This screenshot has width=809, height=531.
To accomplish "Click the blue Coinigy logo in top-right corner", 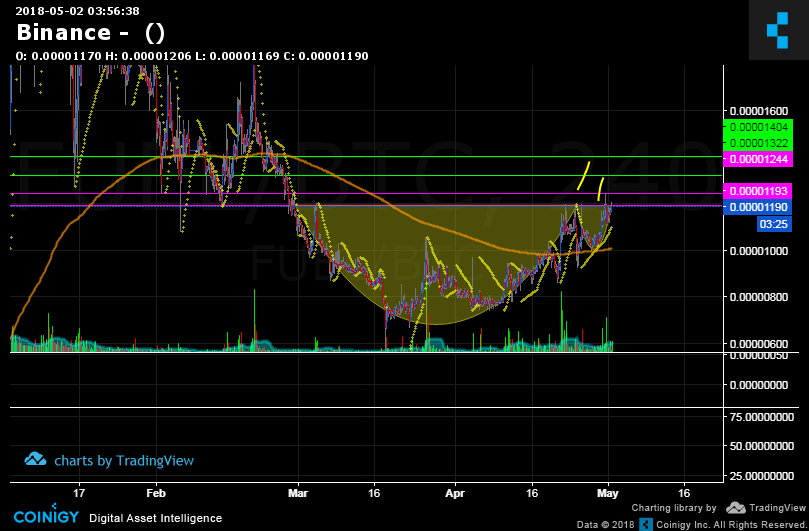I will click(778, 30).
